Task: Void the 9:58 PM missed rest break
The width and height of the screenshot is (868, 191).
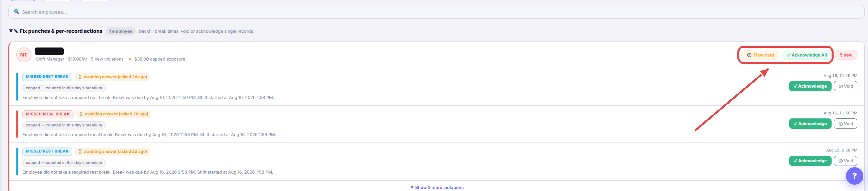Action: [x=845, y=161]
